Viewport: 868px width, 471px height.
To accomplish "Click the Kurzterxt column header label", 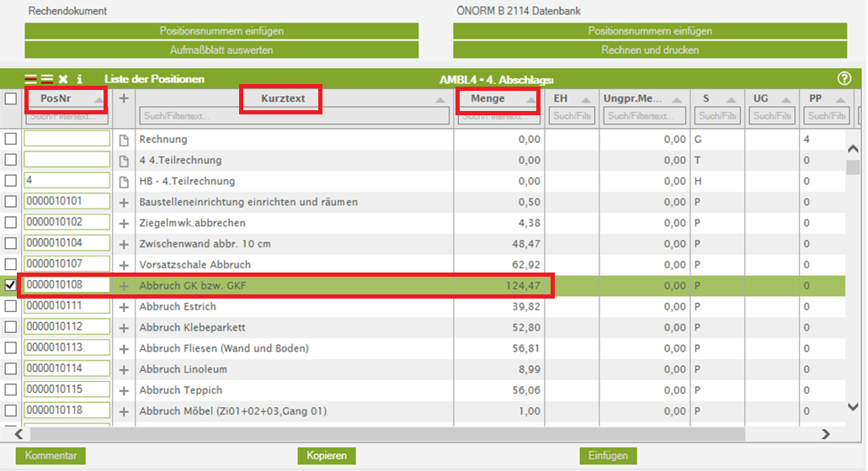I will click(281, 99).
